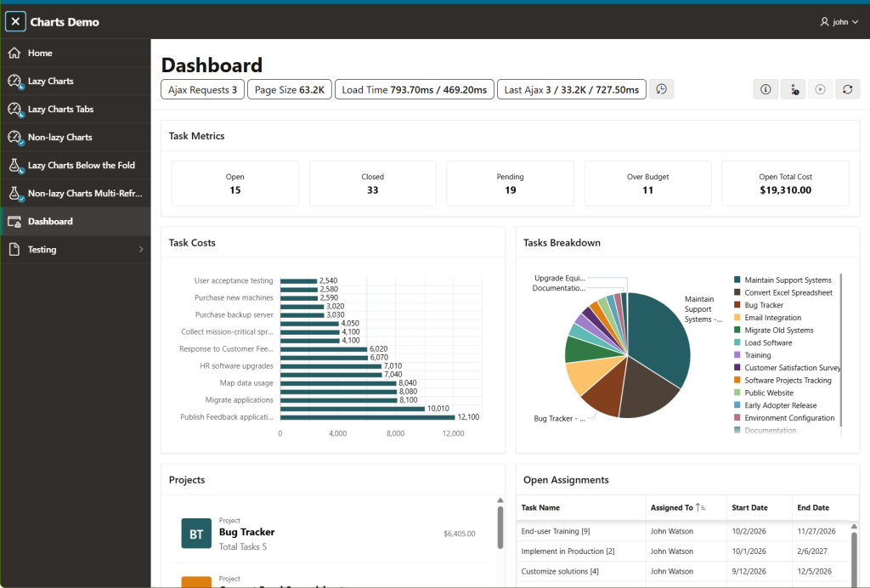Toggle Maintain Support Systems legend swatch
This screenshot has height=588, width=870.
[737, 280]
